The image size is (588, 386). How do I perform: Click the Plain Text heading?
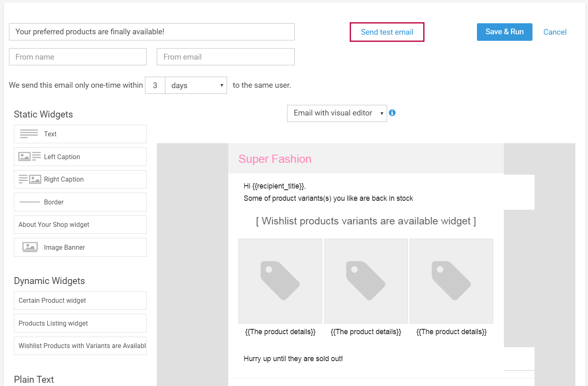tap(34, 379)
